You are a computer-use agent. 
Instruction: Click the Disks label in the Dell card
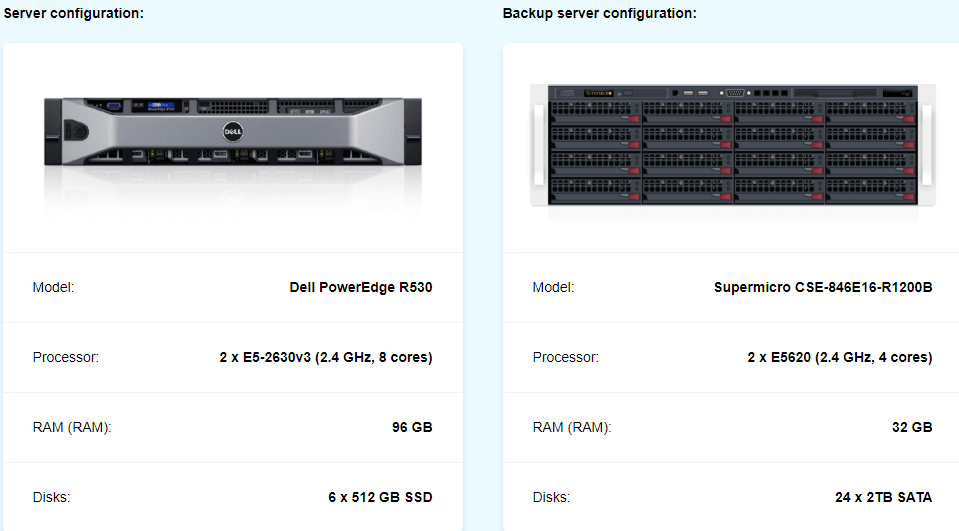tap(51, 497)
